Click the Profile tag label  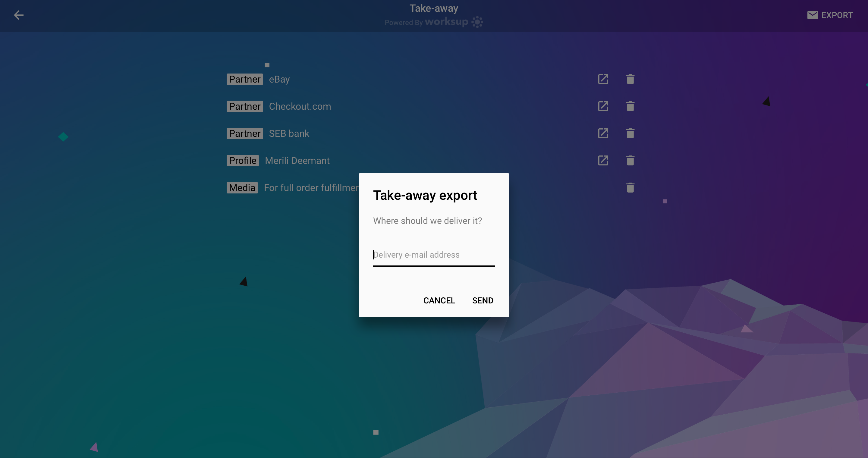243,160
